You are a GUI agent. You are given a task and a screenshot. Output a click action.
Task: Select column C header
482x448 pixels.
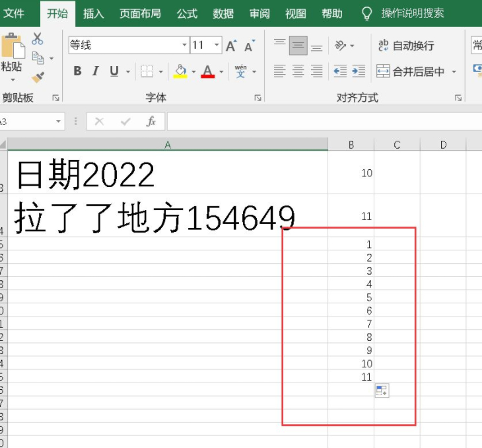coord(397,144)
